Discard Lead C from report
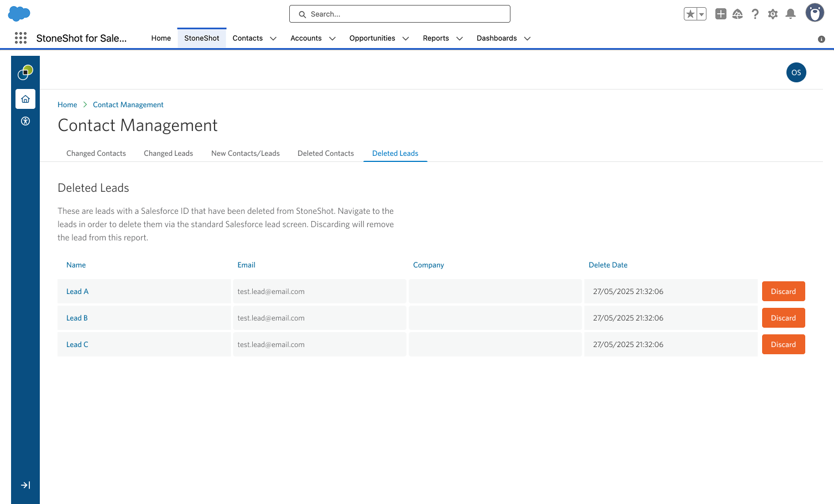The width and height of the screenshot is (834, 504). (784, 344)
